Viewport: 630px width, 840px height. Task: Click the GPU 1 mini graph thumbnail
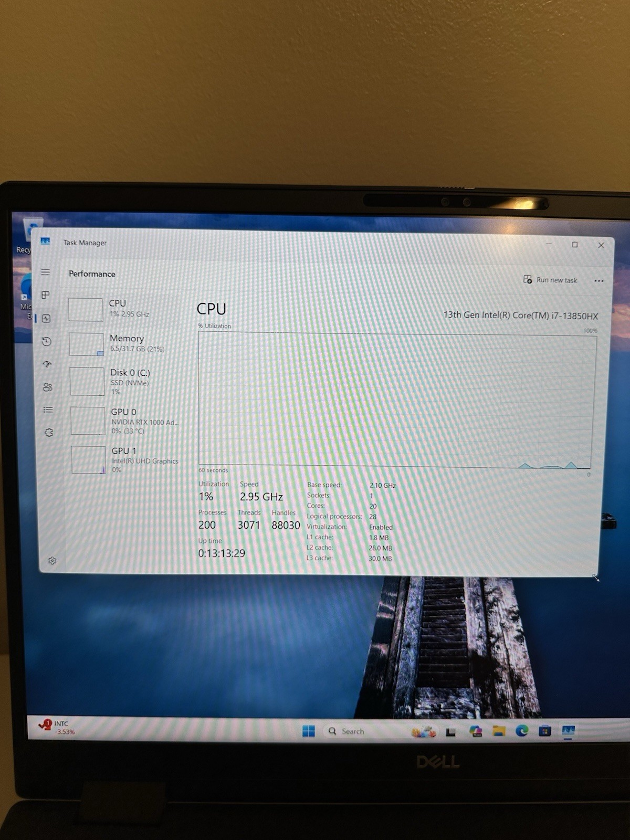(88, 459)
